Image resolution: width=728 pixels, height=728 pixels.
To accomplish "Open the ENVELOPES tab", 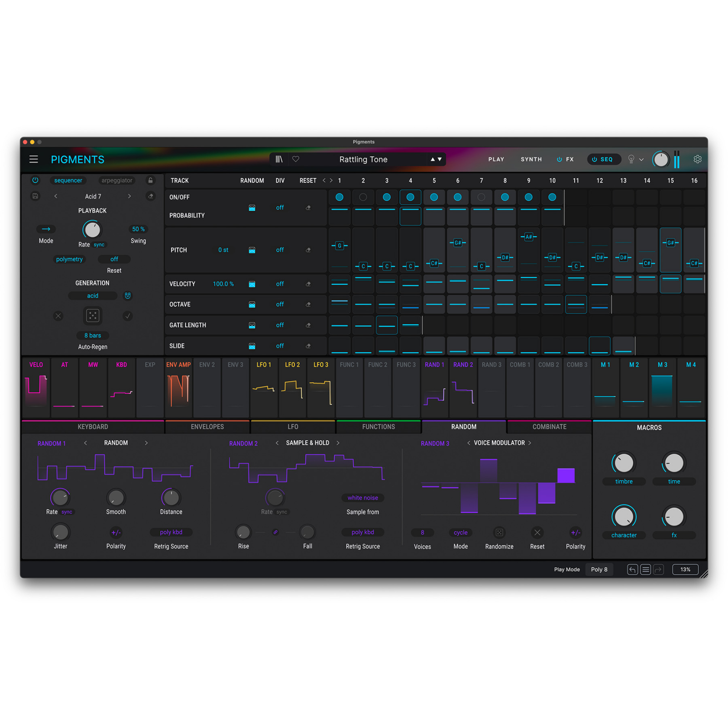I will click(207, 427).
